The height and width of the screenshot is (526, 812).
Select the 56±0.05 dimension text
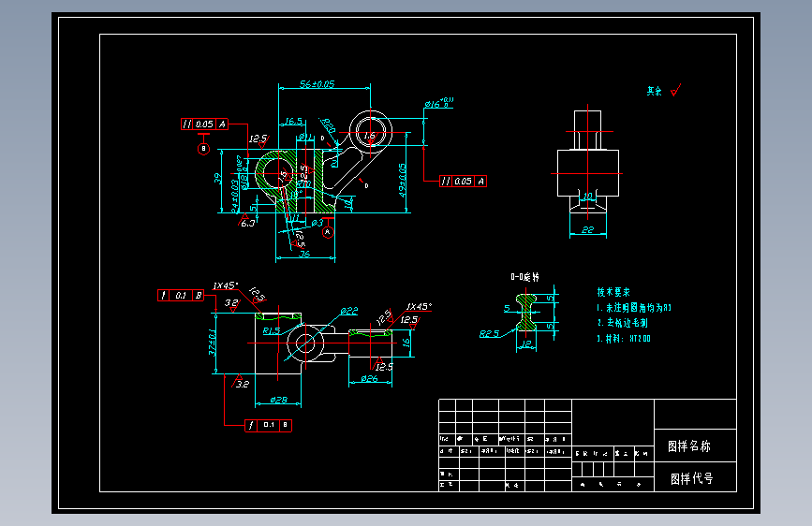(317, 84)
